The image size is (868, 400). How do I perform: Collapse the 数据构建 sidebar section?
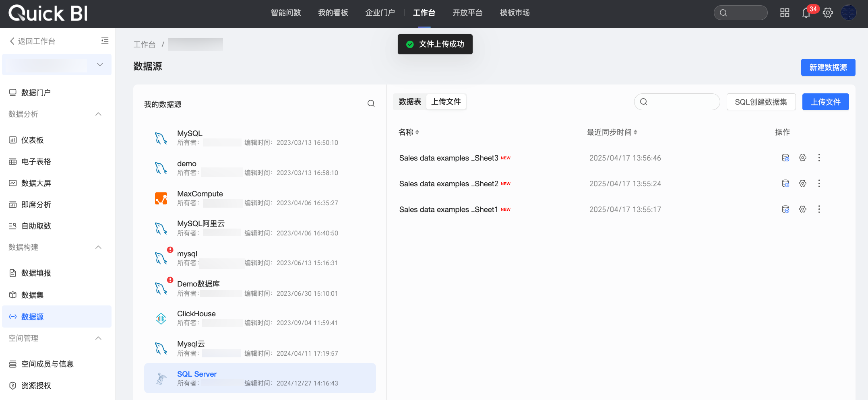[x=98, y=247]
